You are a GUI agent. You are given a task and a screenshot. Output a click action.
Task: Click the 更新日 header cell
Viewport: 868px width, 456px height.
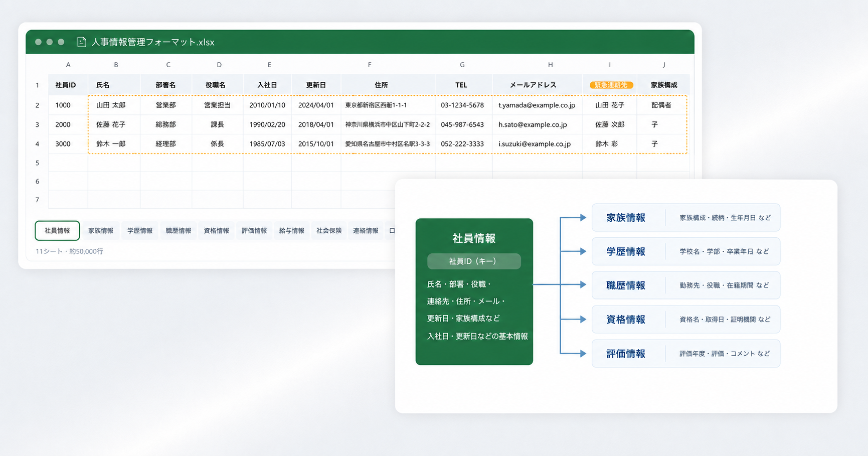(x=316, y=85)
